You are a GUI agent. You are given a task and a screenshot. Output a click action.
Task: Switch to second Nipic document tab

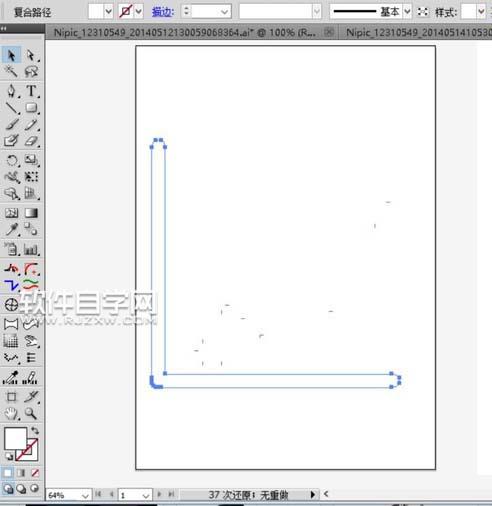coord(417,32)
